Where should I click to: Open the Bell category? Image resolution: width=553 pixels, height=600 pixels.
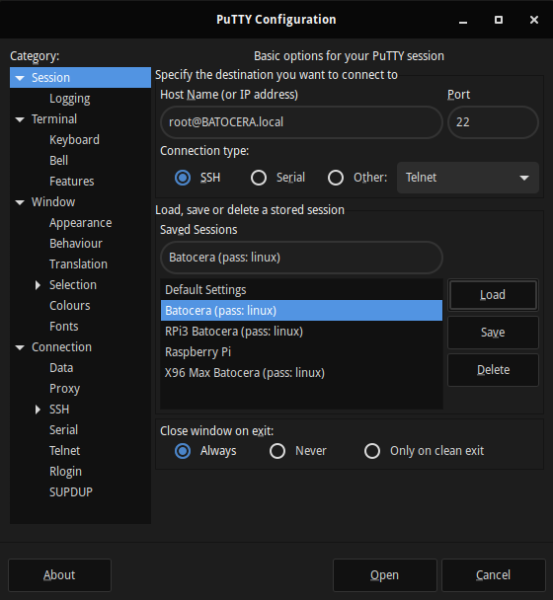tap(59, 160)
